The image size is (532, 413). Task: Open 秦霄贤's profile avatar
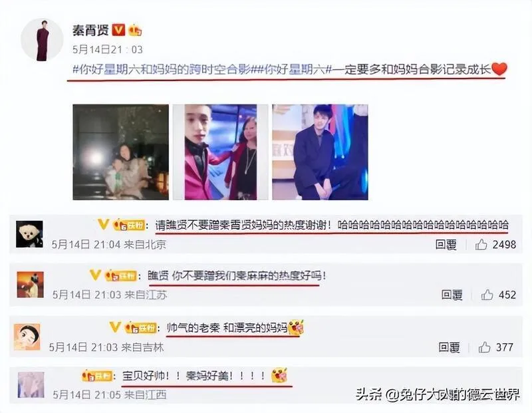pos(42,40)
